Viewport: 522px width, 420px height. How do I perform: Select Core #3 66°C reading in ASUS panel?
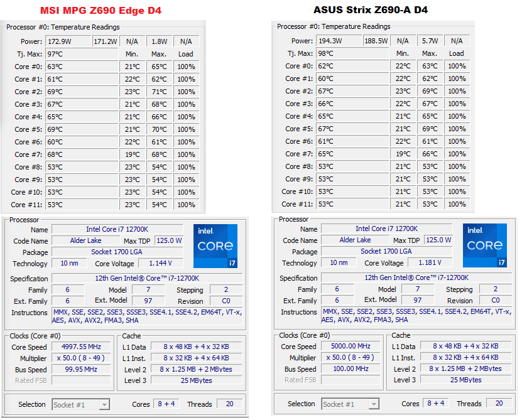(352, 104)
